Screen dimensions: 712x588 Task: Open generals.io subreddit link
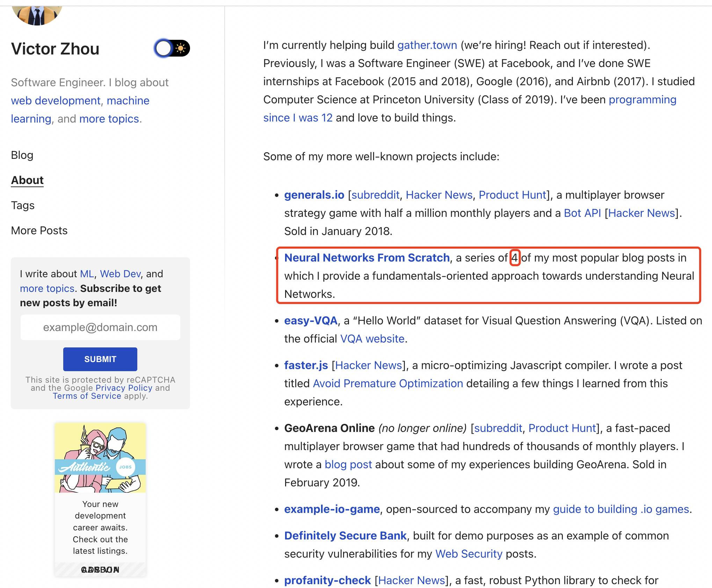point(376,195)
